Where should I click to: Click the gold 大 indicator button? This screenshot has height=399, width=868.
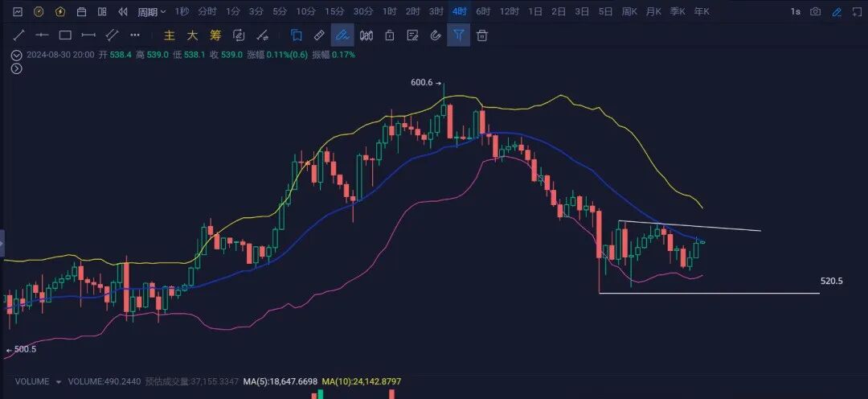click(192, 35)
